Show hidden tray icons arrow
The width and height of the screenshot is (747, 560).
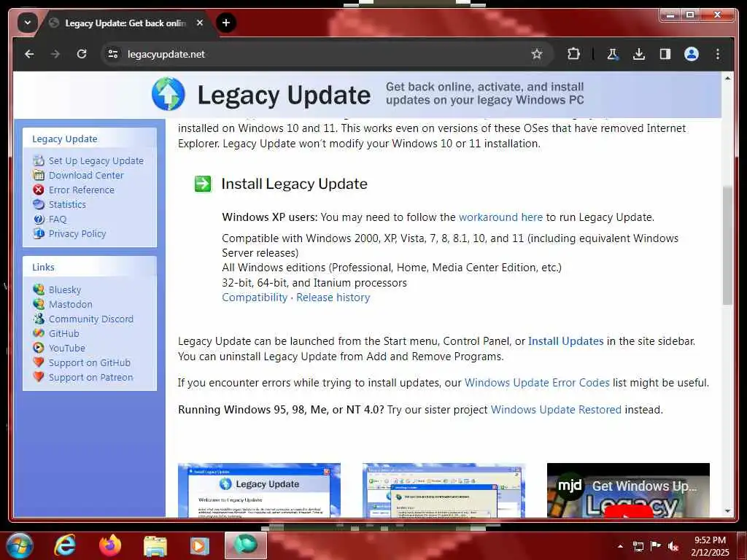tap(620, 546)
